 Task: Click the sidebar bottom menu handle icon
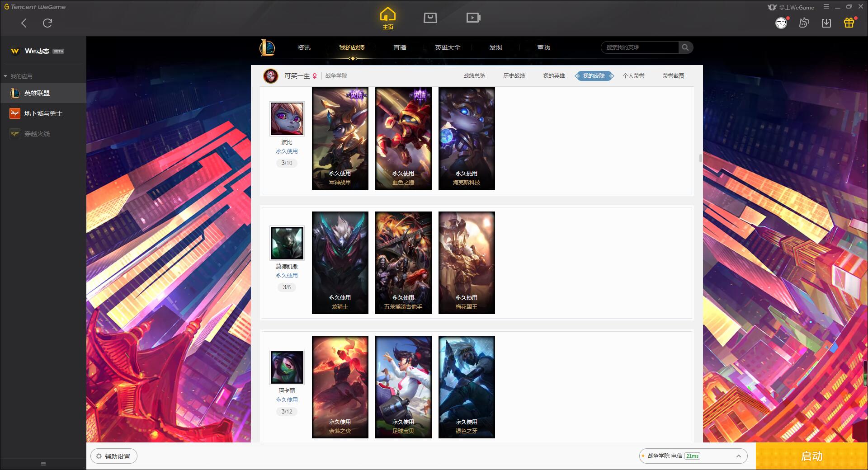click(x=43, y=464)
